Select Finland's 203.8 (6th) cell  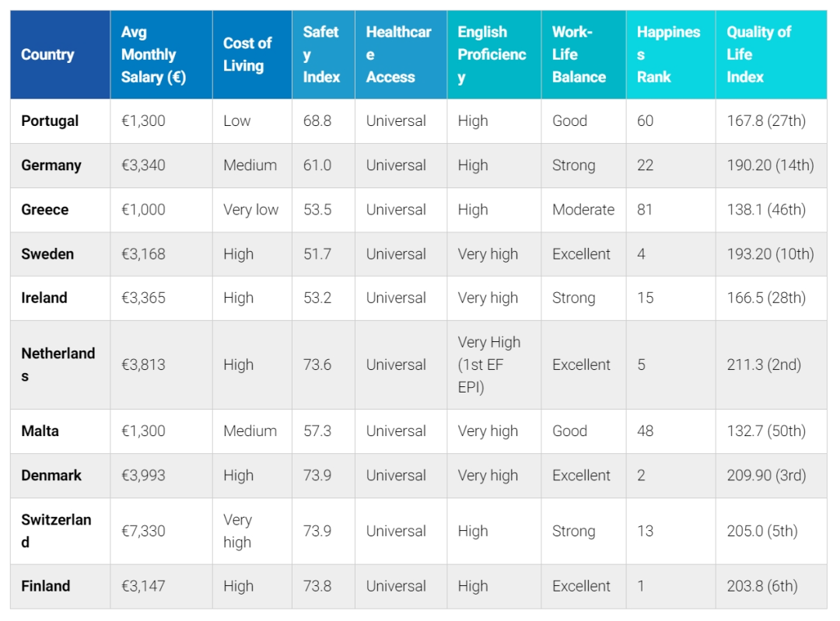click(772, 586)
